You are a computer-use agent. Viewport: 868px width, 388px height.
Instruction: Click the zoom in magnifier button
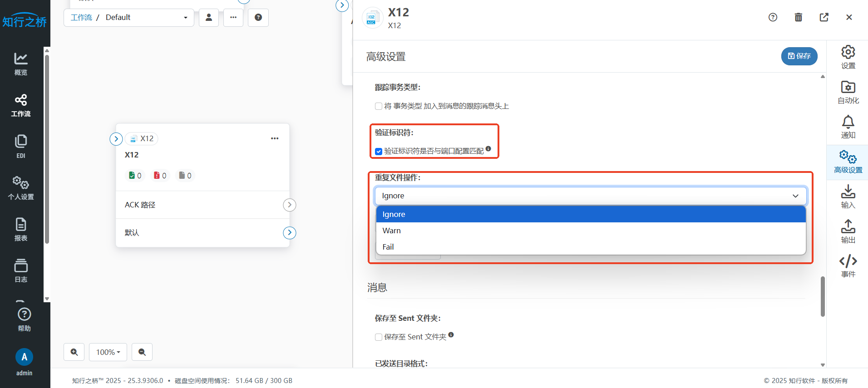(74, 352)
